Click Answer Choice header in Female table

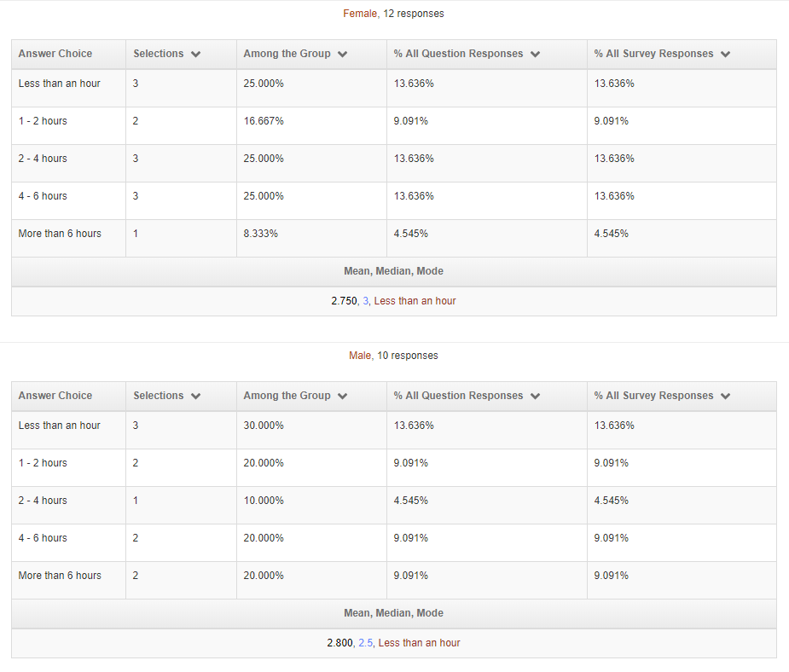click(x=55, y=54)
